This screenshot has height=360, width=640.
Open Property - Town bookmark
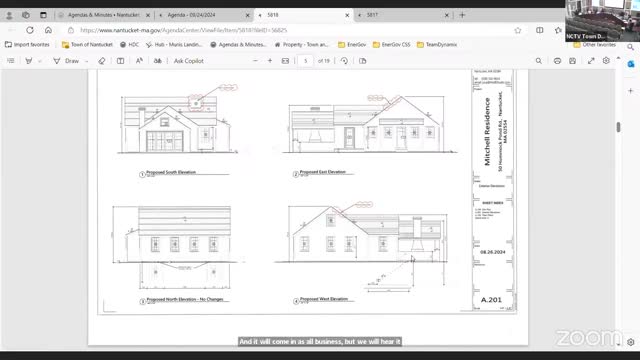coord(301,44)
